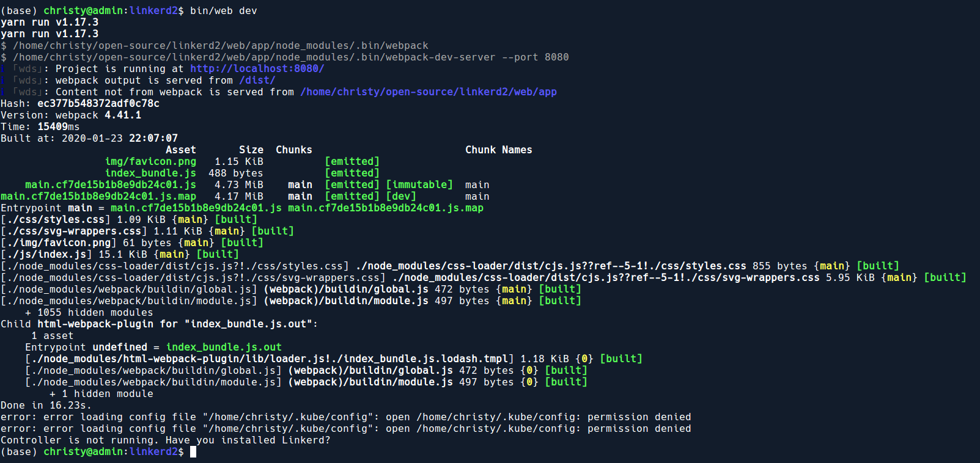Click the "1 asset" line
The height and width of the screenshot is (463, 980).
tap(53, 335)
